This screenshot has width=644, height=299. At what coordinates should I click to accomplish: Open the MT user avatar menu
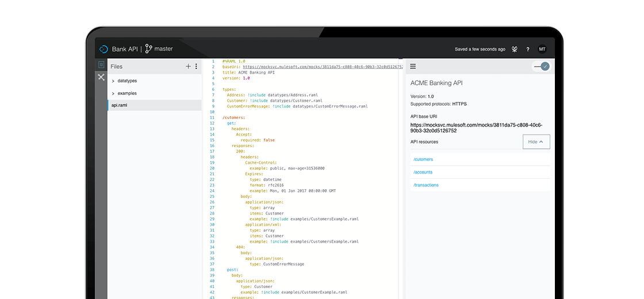tap(542, 49)
